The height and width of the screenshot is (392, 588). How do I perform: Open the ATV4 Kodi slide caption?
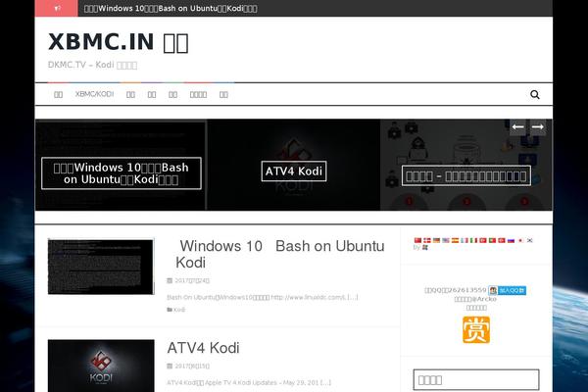click(294, 171)
